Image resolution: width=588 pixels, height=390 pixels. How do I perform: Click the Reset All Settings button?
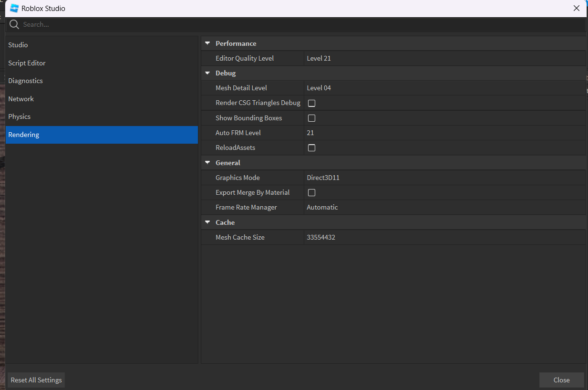pos(36,380)
